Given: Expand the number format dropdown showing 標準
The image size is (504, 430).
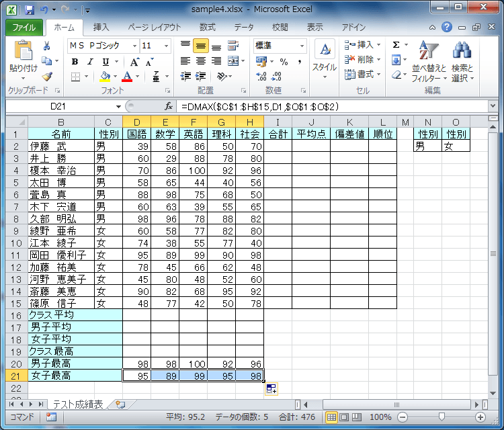Looking at the screenshot, I should tap(302, 46).
